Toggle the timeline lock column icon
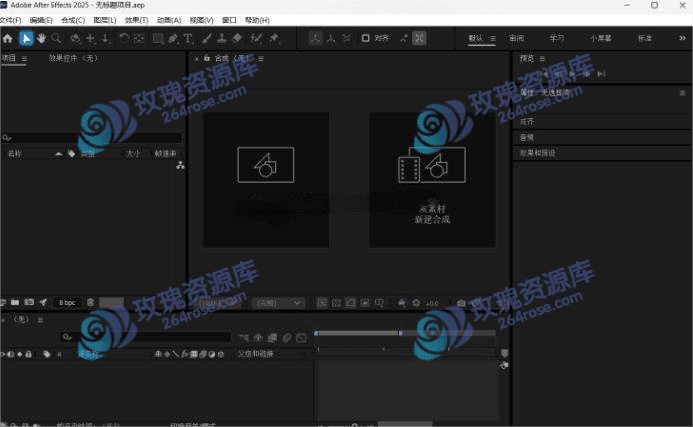693x427 pixels. tap(29, 354)
